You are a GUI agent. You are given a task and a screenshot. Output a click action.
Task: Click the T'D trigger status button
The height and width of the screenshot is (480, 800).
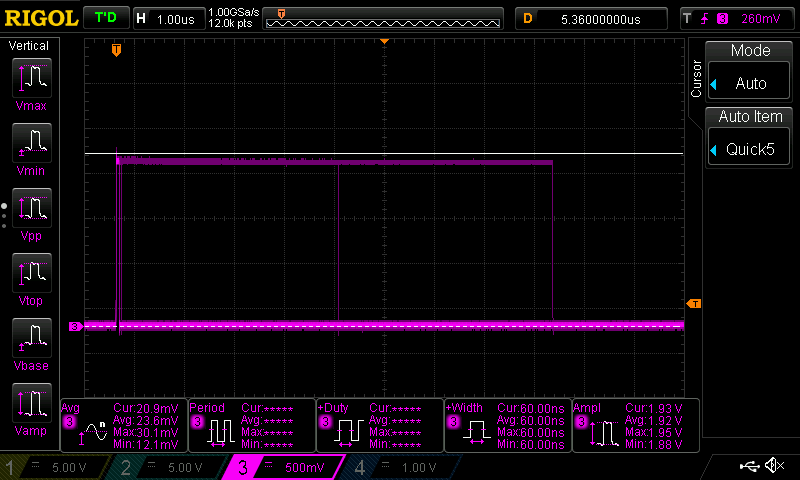coord(104,18)
